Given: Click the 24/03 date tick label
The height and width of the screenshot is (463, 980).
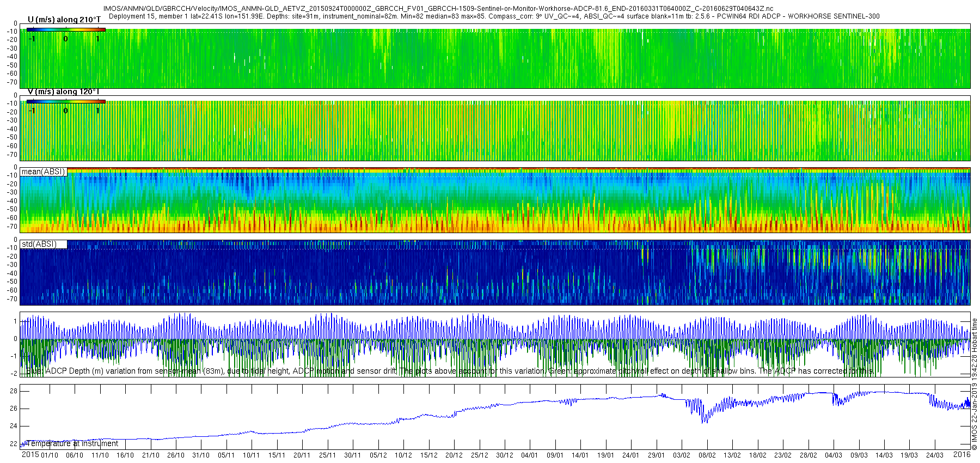Looking at the screenshot, I should 935,455.
